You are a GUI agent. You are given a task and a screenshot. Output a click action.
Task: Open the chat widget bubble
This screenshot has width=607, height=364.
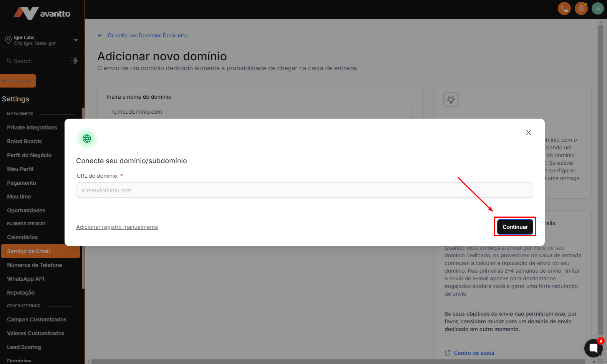(593, 348)
